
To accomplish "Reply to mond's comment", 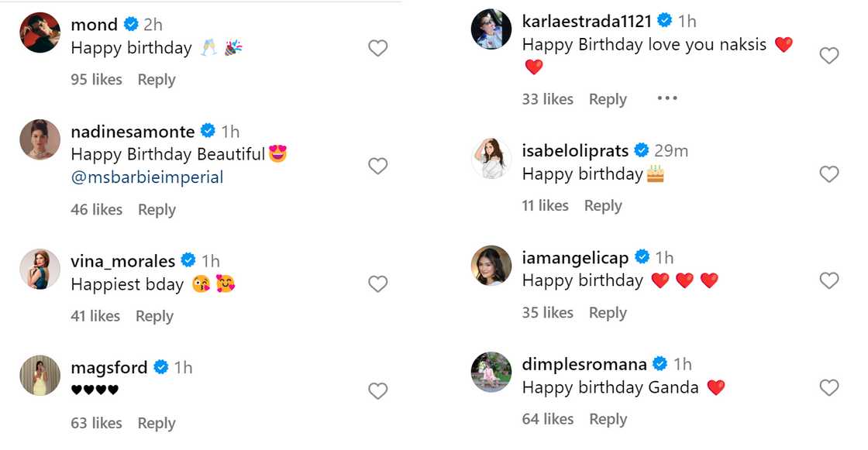I will tap(157, 80).
